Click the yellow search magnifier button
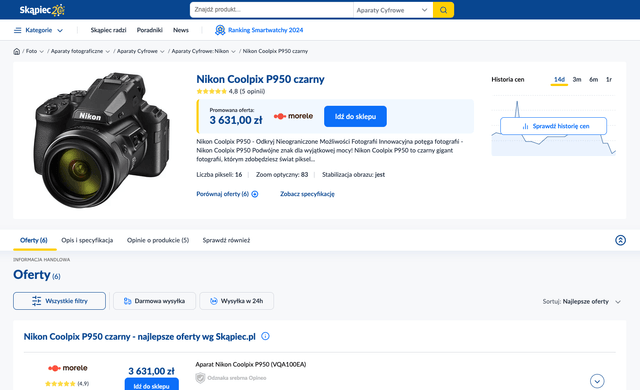The width and height of the screenshot is (640, 390). click(443, 10)
